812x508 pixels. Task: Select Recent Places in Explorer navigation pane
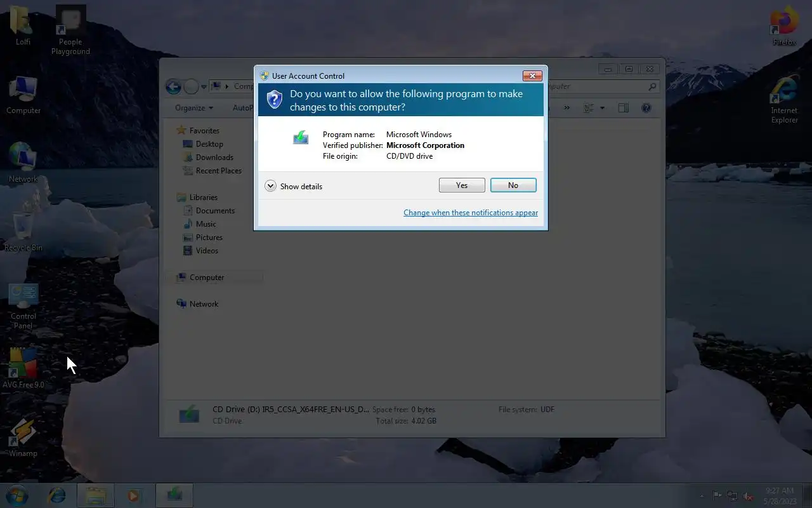pyautogui.click(x=212, y=171)
